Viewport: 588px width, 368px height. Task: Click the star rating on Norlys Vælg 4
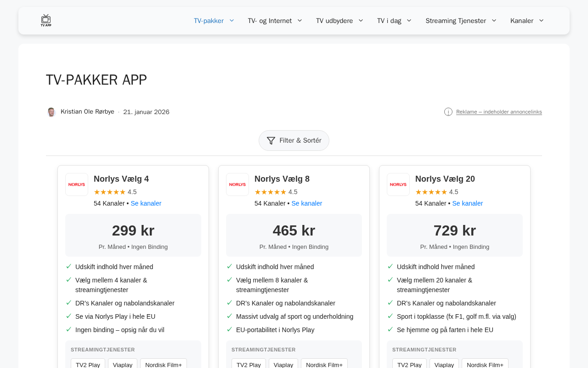tap(110, 192)
